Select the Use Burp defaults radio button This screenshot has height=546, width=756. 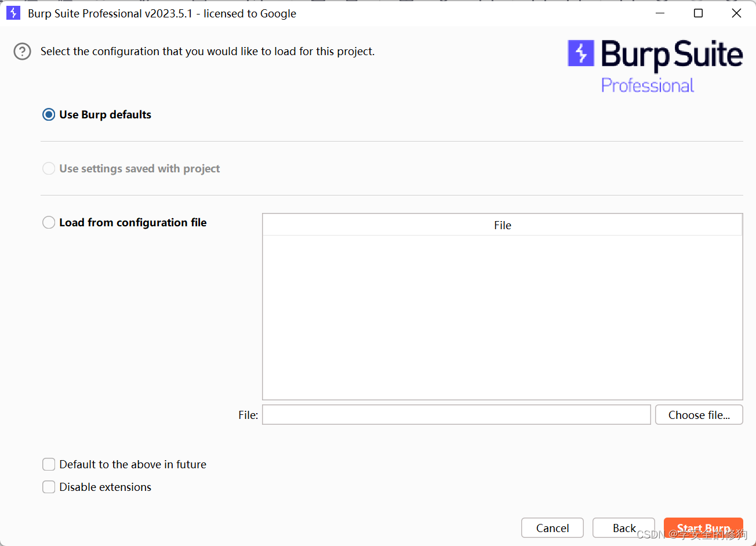[49, 115]
